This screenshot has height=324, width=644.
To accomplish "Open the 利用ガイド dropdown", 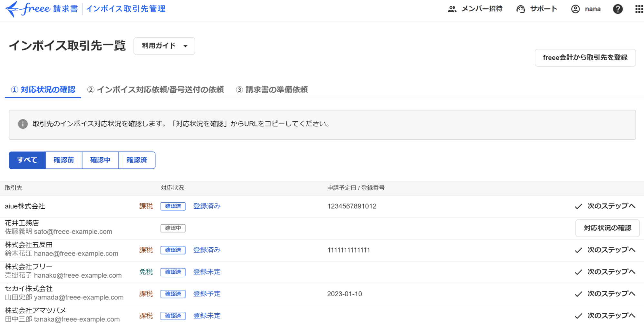I will (x=164, y=46).
